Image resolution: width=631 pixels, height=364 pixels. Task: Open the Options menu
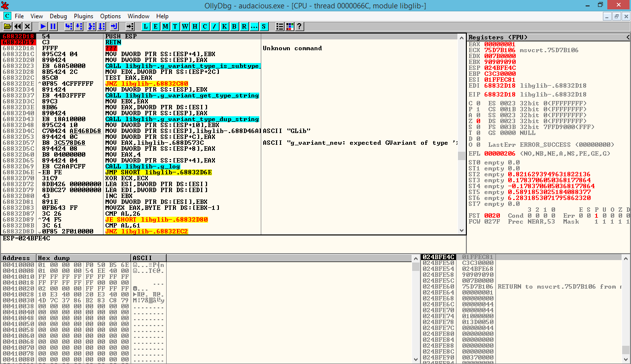[x=110, y=16]
